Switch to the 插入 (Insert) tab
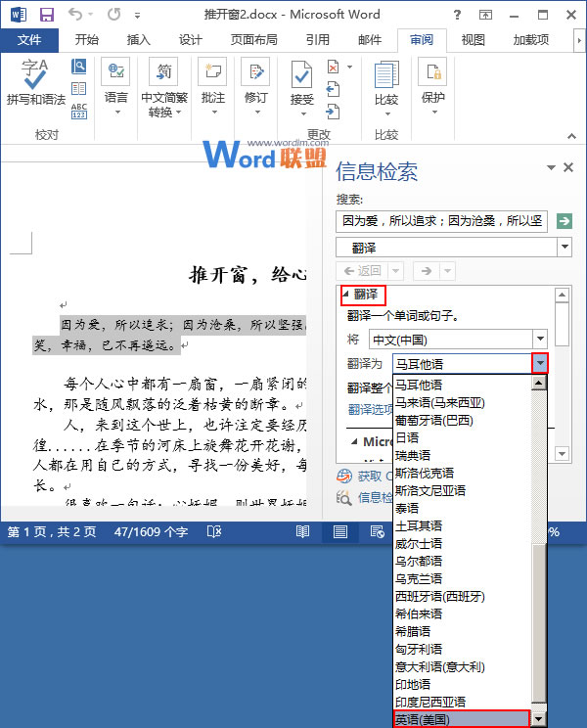The height and width of the screenshot is (728, 587). (x=139, y=40)
